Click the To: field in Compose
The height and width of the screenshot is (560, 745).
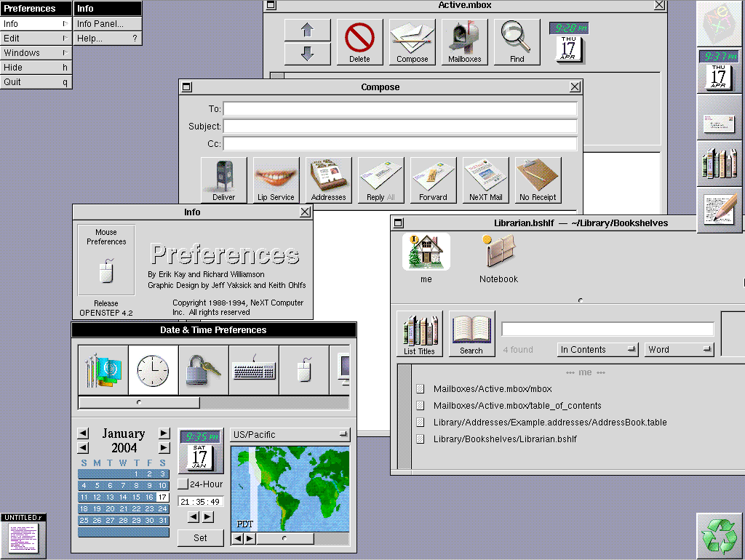(x=400, y=109)
